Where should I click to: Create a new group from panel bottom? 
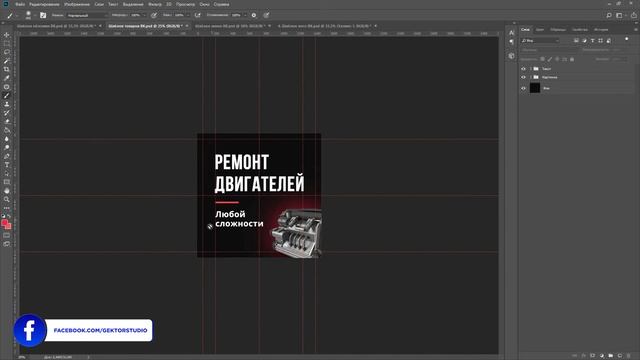click(611, 356)
